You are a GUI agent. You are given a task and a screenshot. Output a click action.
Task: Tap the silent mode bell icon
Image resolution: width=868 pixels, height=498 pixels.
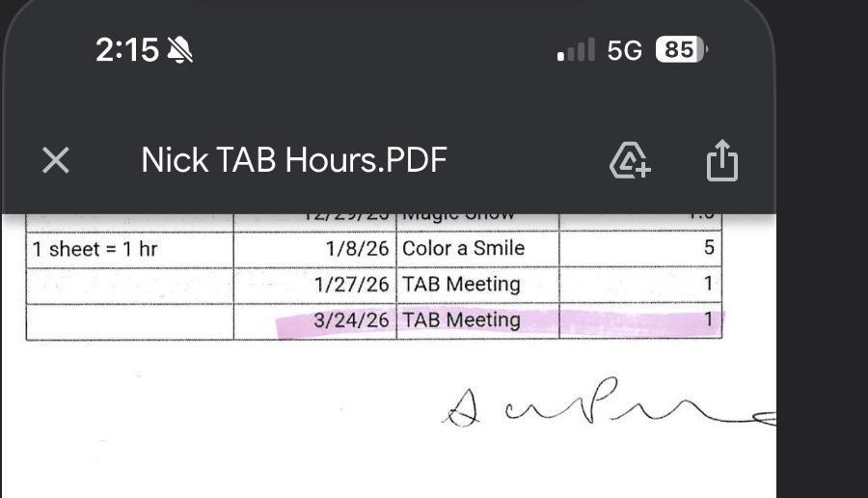point(179,50)
